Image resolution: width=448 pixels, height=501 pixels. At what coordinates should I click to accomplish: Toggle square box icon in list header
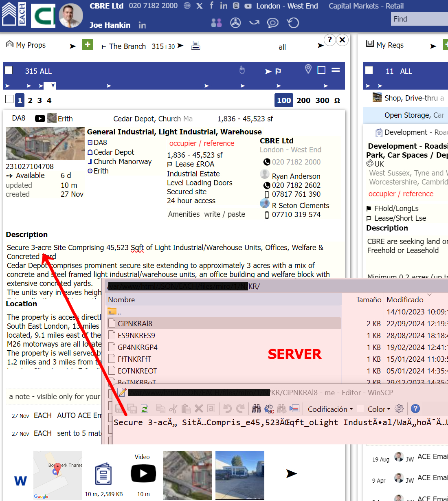tap(321, 70)
